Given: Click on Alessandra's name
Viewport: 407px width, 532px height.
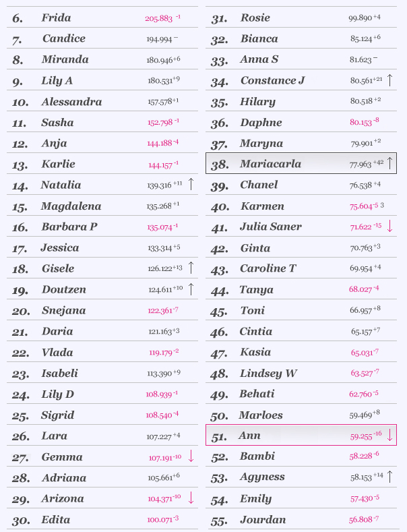Looking at the screenshot, I should click(x=71, y=102).
